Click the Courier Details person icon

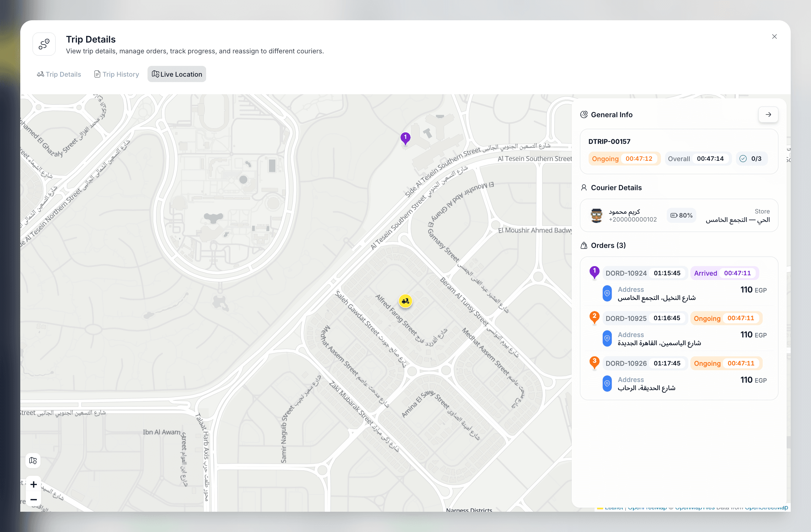tap(584, 188)
